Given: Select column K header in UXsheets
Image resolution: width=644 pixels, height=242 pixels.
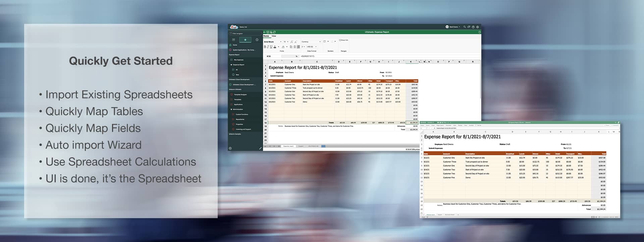Looking at the screenshot, I should 411,62.
